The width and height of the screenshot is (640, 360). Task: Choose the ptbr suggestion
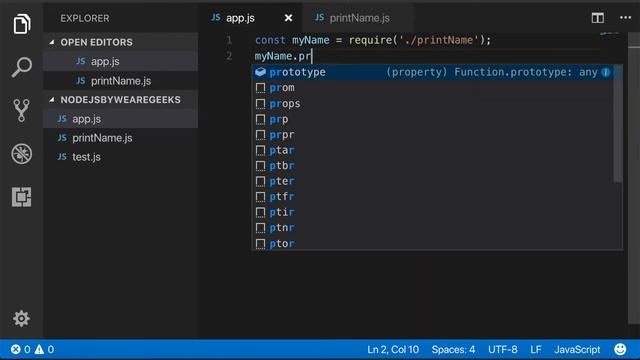433,166
